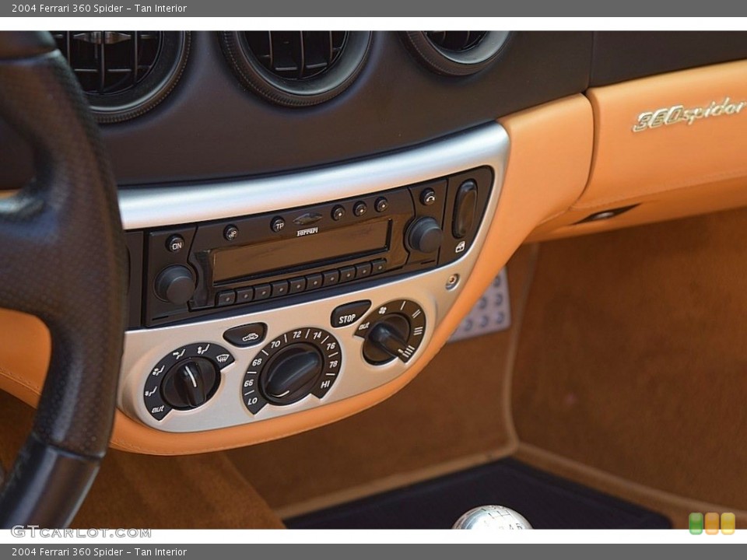Click the top title '2004 Ferrari 360 Spider – Tan Interior'
The image size is (747, 560).
coord(99,8)
